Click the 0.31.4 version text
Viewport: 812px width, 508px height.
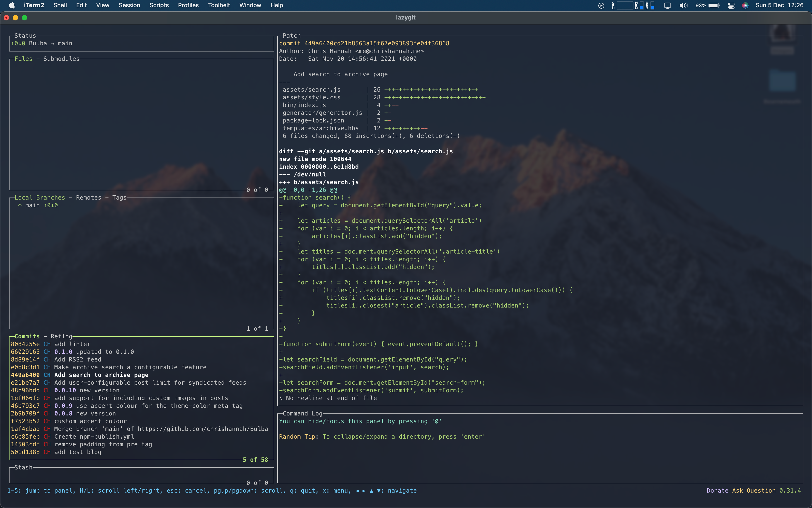790,491
